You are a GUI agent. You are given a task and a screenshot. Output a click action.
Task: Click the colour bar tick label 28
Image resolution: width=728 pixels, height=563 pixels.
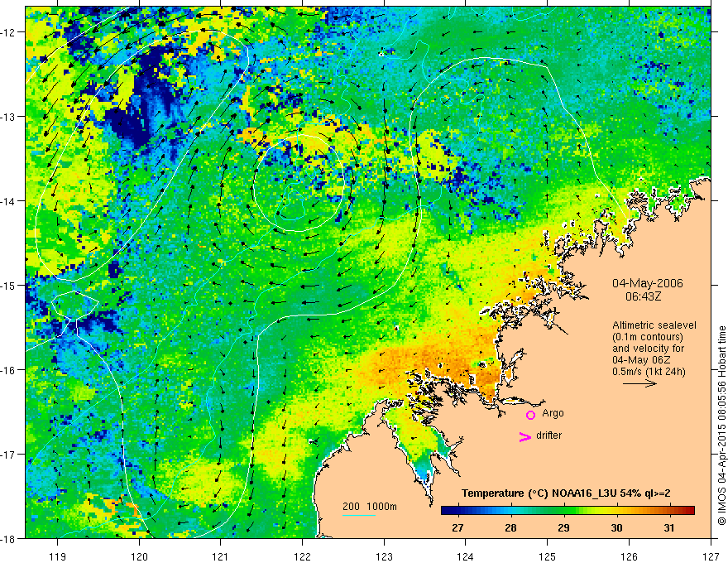tap(510, 527)
